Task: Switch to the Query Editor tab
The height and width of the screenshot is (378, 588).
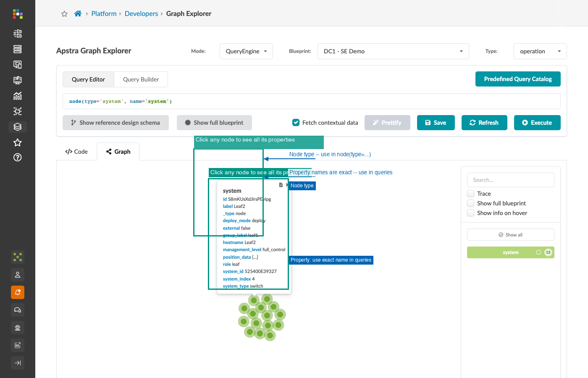Action: 88,79
